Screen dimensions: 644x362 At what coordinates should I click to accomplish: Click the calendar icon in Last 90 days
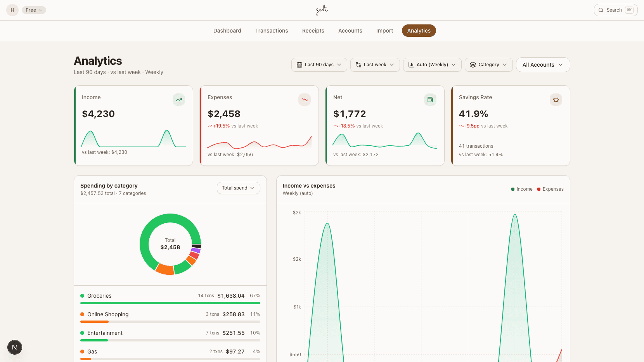[299, 65]
